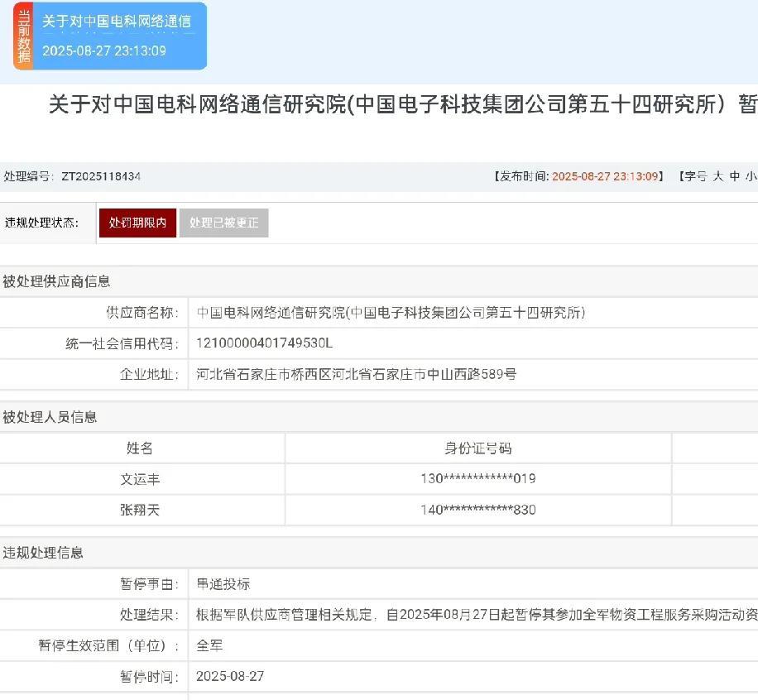
Task: Click the 统一社会信用代码 label
Action: [122, 343]
